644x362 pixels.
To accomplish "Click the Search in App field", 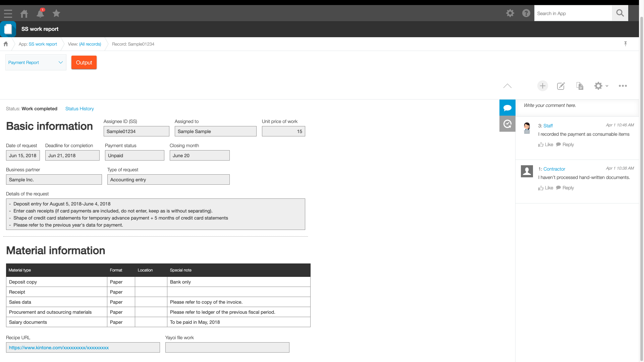I will (x=573, y=13).
